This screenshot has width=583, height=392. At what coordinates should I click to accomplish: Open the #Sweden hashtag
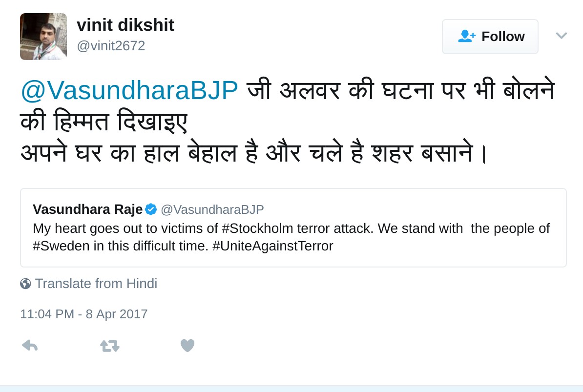[x=61, y=246]
